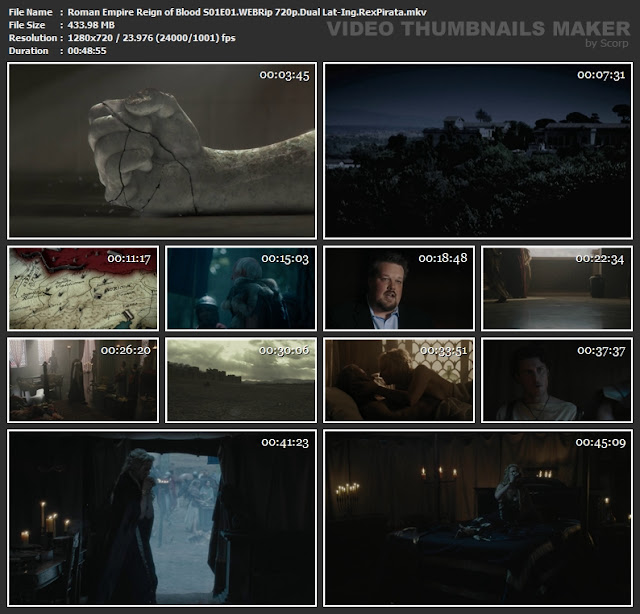
Task: Select the cloudy landscape thumbnail at 00:30:06
Action: (x=241, y=380)
